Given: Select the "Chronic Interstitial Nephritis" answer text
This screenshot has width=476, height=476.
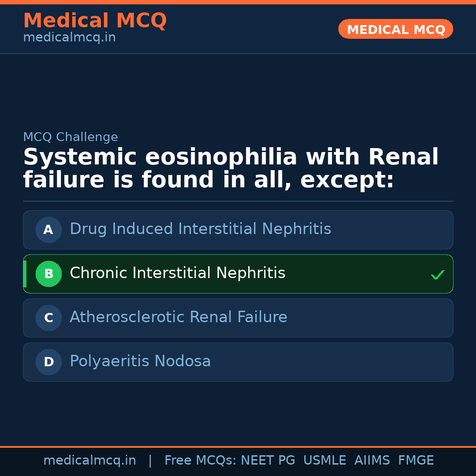Looking at the screenshot, I should [177, 273].
